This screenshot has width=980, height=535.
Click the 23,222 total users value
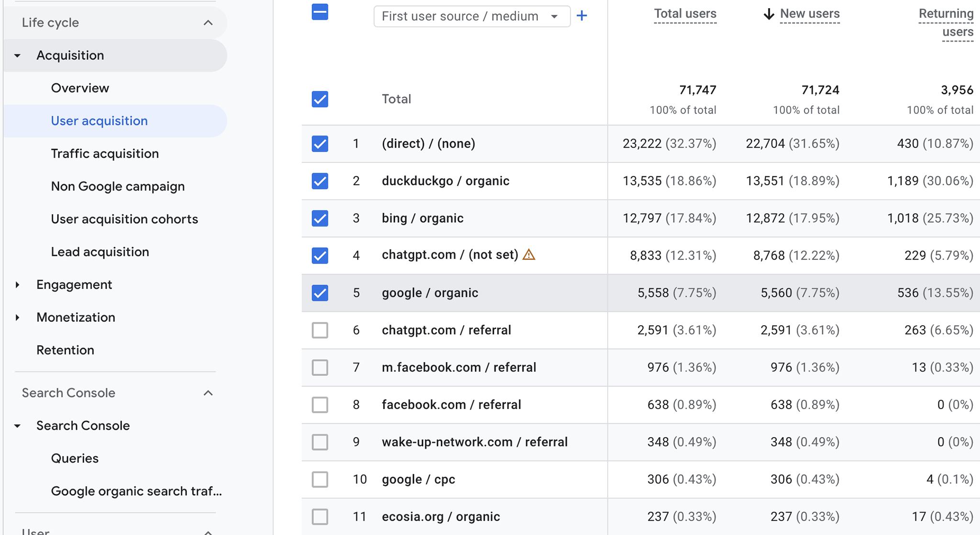pyautogui.click(x=642, y=144)
